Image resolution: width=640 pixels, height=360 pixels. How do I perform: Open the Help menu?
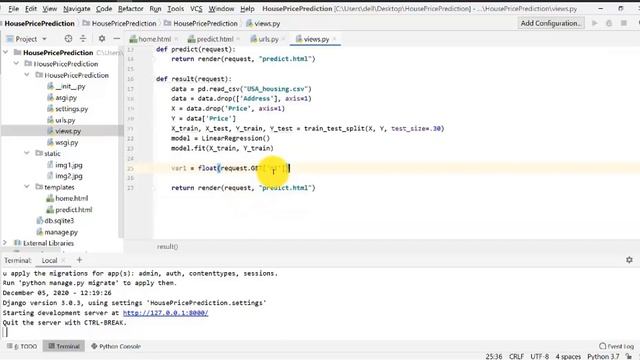[247, 9]
